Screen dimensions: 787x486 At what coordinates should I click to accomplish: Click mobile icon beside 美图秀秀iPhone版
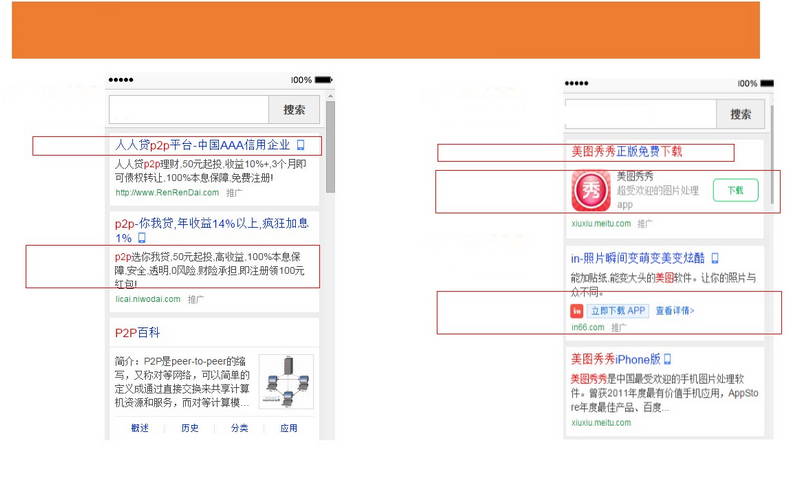click(x=668, y=359)
